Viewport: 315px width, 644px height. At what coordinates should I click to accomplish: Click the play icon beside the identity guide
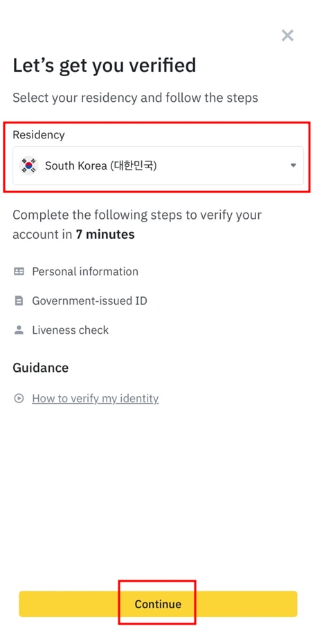click(x=19, y=398)
